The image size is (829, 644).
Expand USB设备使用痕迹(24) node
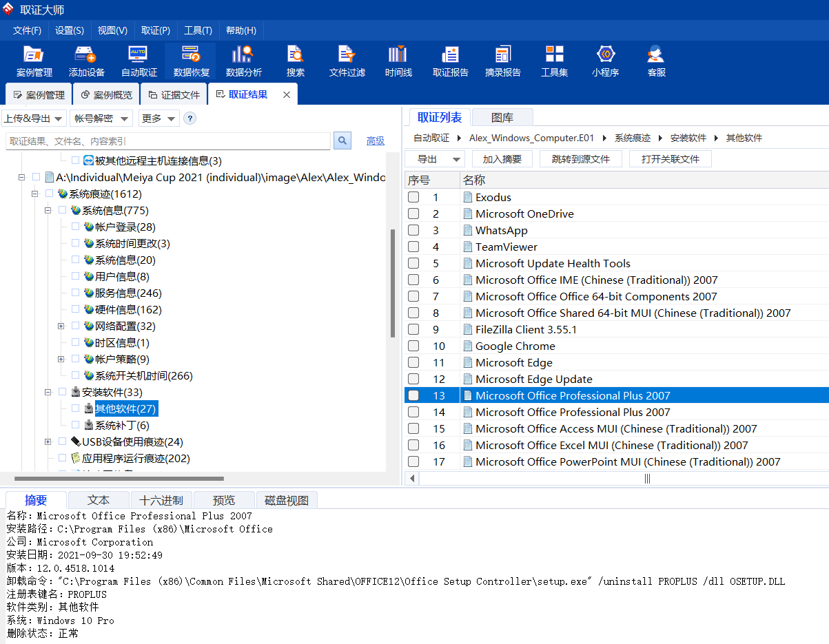(x=48, y=442)
